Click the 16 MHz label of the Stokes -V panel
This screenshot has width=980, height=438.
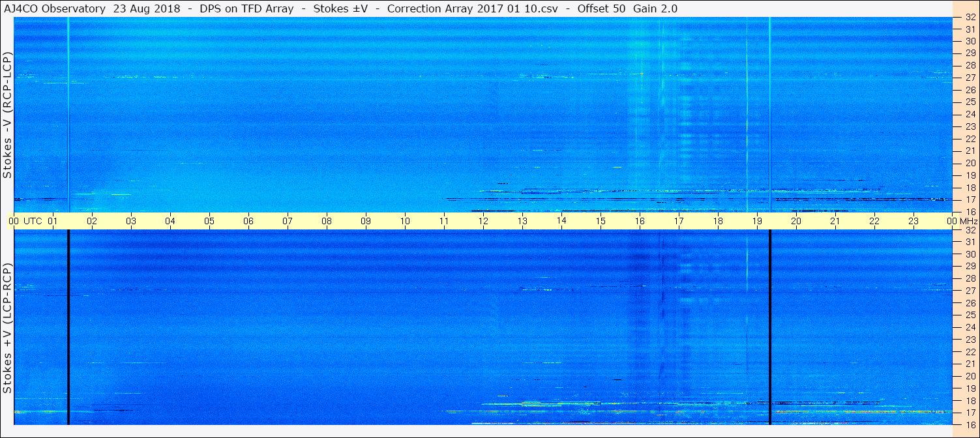[970, 211]
